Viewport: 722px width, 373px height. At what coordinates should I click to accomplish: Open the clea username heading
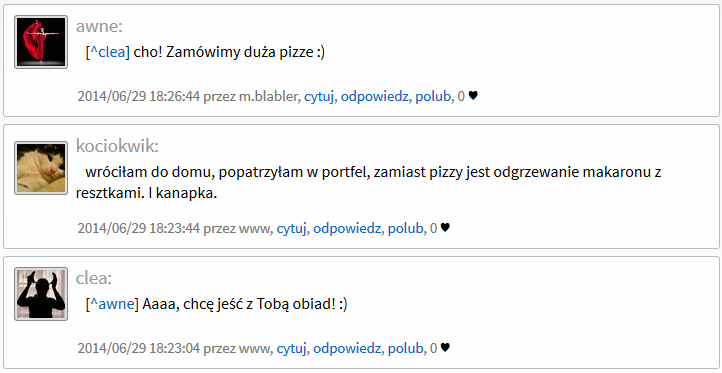tap(94, 278)
